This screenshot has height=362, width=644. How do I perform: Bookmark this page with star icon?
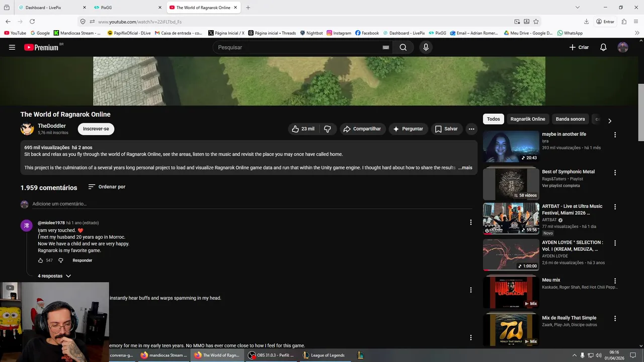coord(536,22)
